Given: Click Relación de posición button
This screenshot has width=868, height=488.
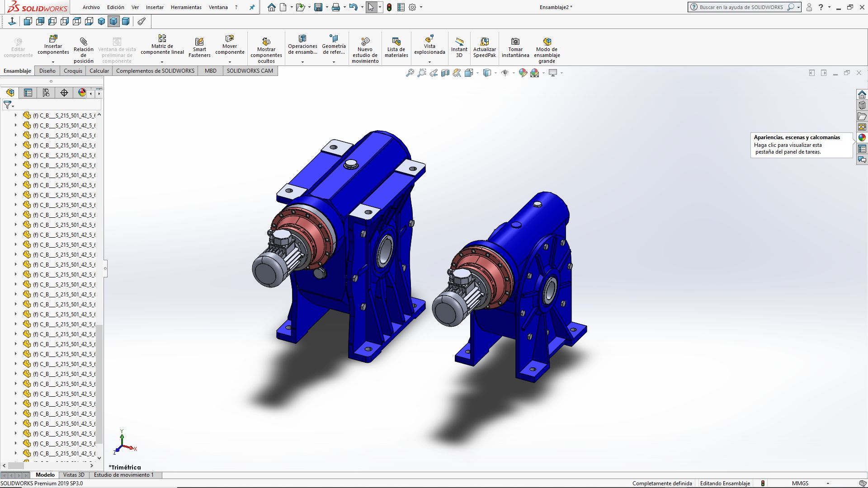Looking at the screenshot, I should (x=84, y=49).
